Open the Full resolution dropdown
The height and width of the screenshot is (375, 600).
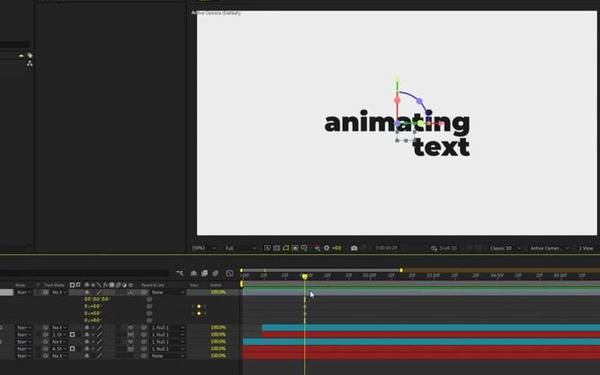tap(240, 248)
